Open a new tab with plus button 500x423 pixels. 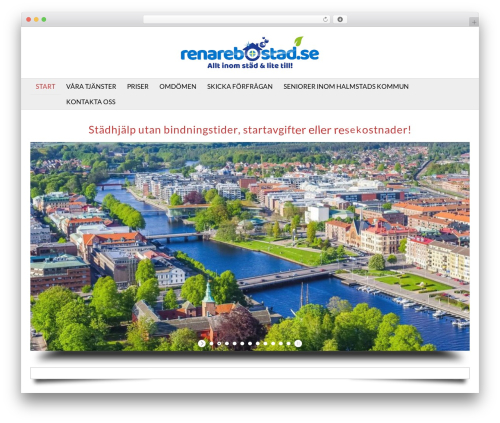[474, 22]
